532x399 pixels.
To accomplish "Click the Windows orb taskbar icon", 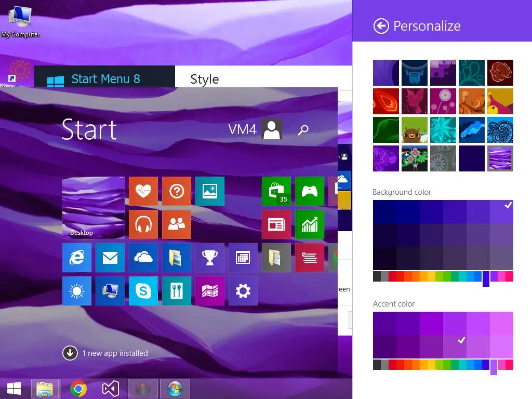I will pyautogui.click(x=175, y=389).
